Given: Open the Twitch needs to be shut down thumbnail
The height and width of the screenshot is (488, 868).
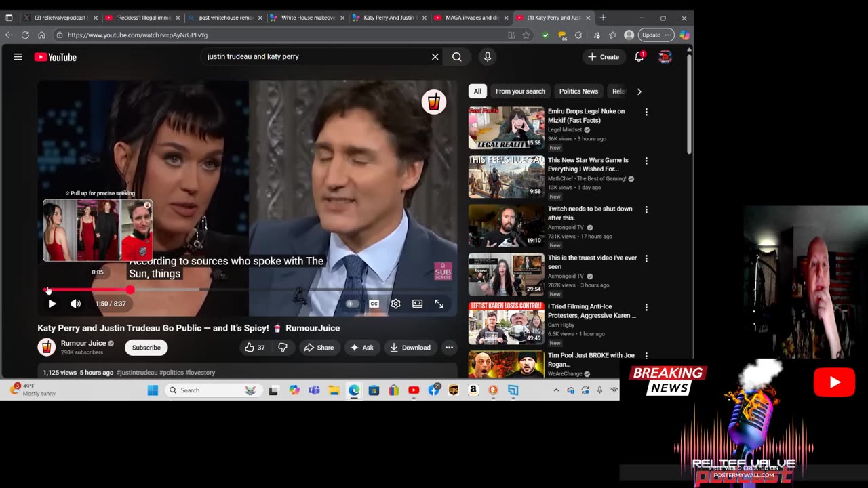Looking at the screenshot, I should coord(506,226).
